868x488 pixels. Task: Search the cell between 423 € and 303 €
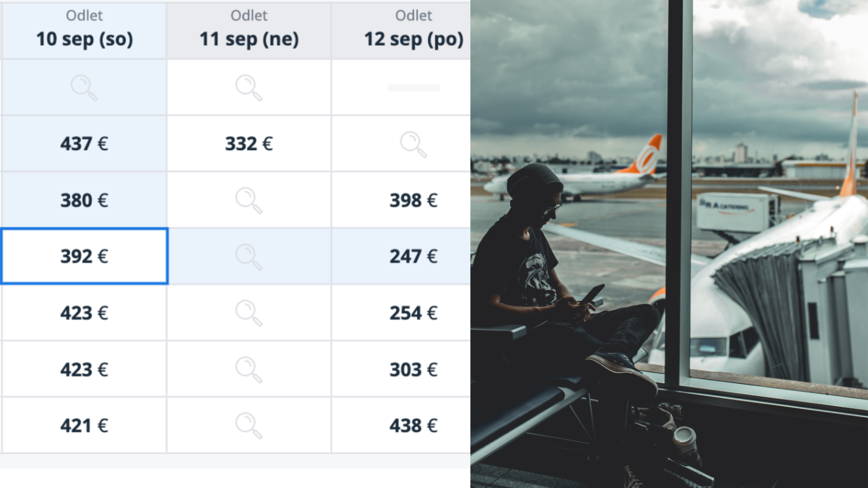(248, 369)
